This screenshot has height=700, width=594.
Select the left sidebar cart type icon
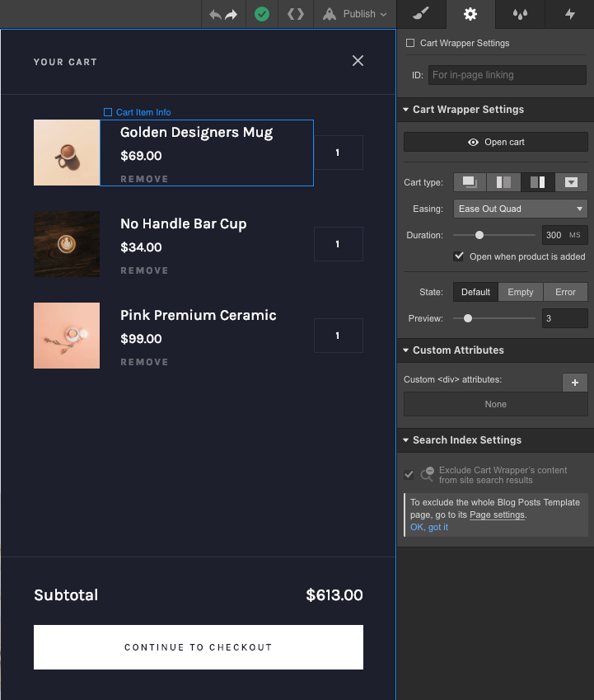click(503, 182)
